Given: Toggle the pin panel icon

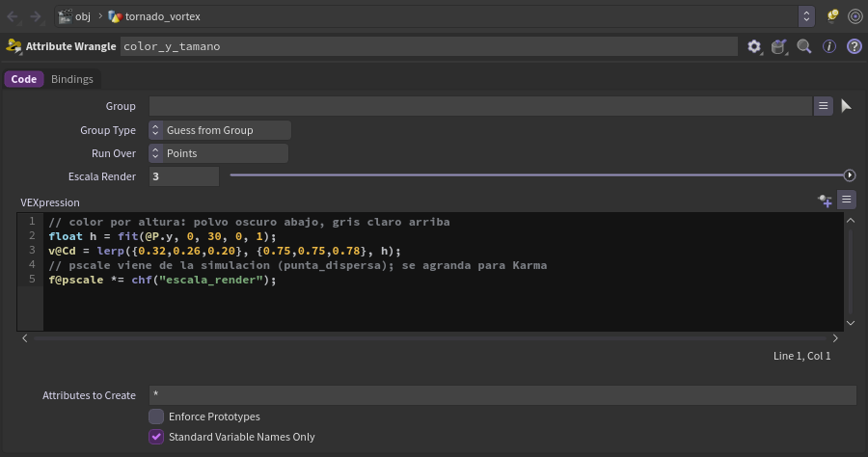Looking at the screenshot, I should (x=832, y=16).
